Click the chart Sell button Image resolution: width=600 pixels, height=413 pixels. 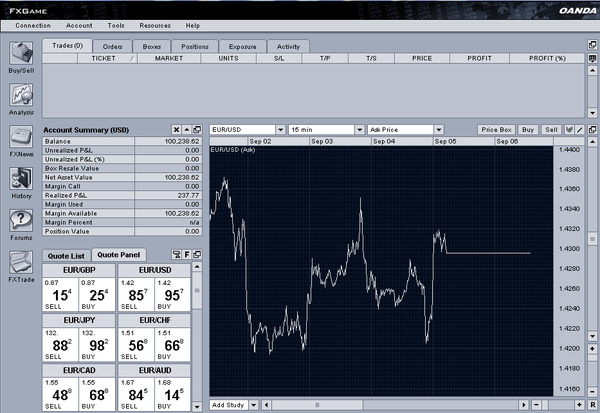click(551, 130)
